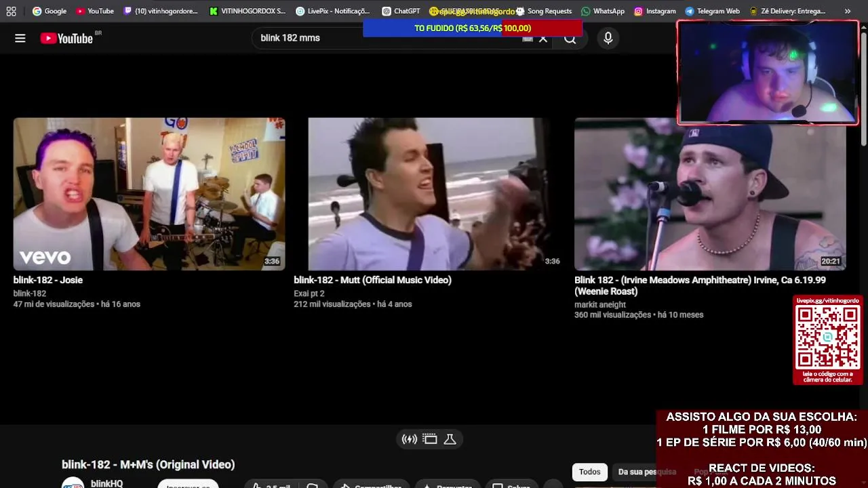Viewport: 868px width, 488px height.
Task: Open the apps grid in bookmarks bar
Action: point(11,11)
